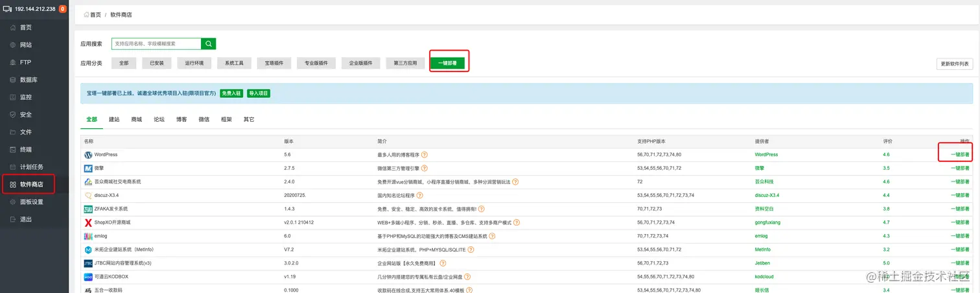Viewport: 980px width, 293px height.
Task: Open help icon beside 国内知名论坛程序
Action: (420, 195)
